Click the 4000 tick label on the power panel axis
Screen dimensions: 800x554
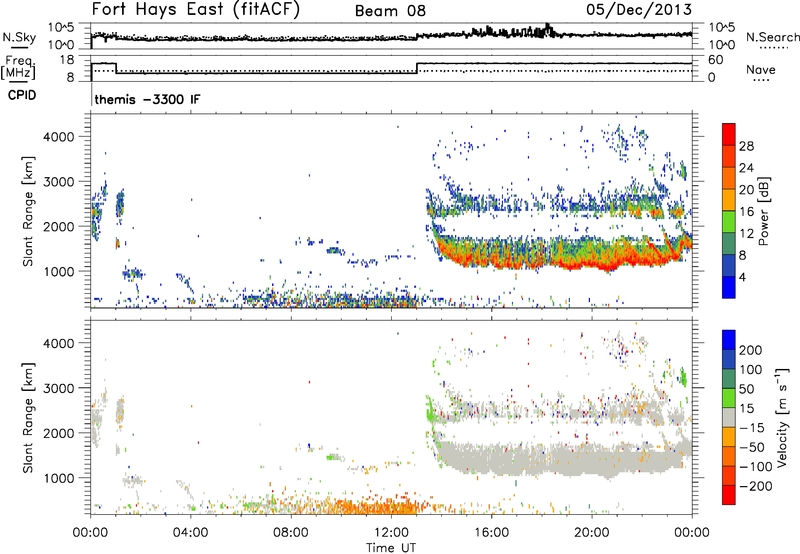(58, 137)
